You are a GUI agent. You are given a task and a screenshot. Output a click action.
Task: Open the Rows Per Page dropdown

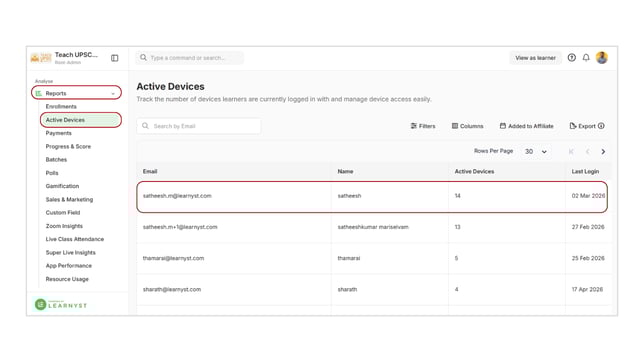536,152
